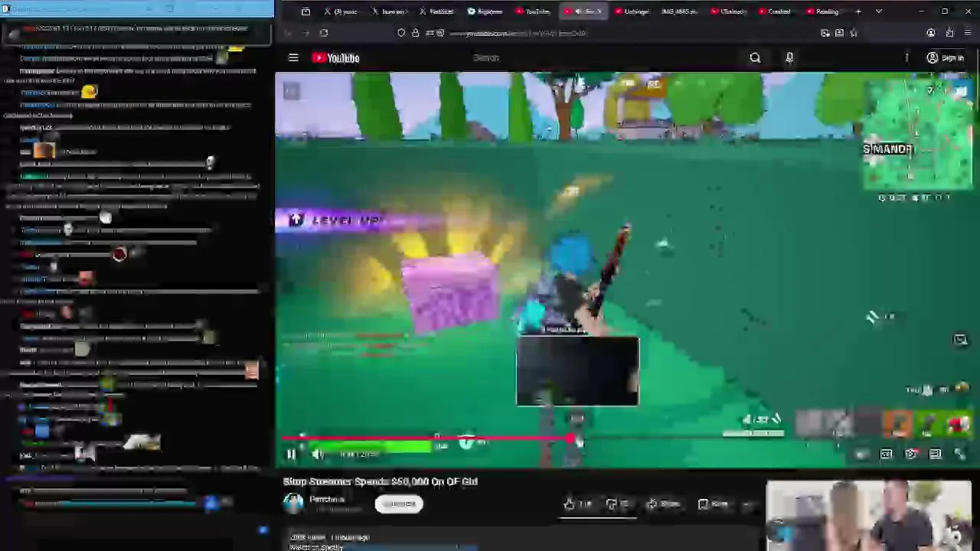The height and width of the screenshot is (551, 980).
Task: Click the picture-in-picture icon on video edge
Action: pyautogui.click(x=960, y=340)
